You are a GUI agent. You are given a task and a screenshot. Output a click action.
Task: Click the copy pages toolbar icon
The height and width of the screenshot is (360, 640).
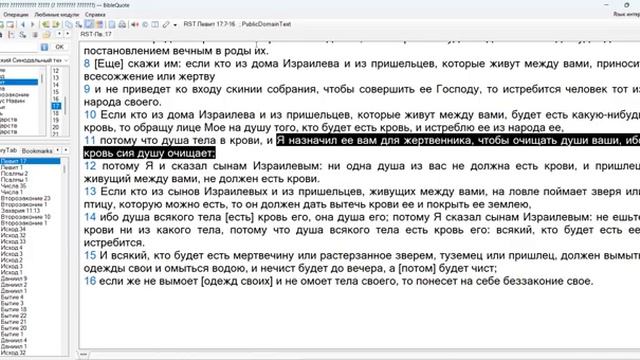click(69, 24)
